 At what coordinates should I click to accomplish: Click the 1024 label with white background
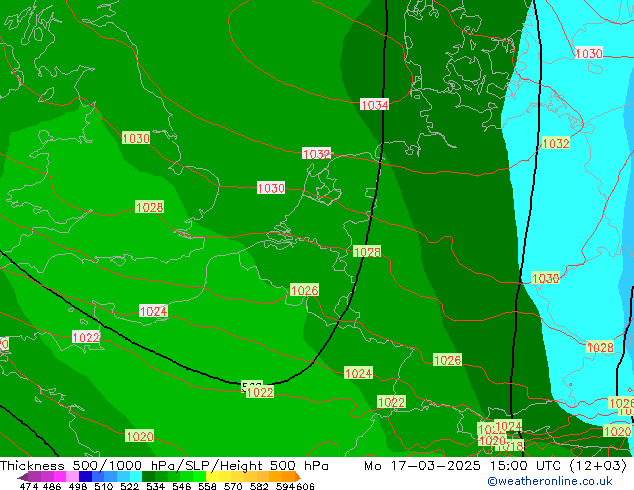click(153, 311)
